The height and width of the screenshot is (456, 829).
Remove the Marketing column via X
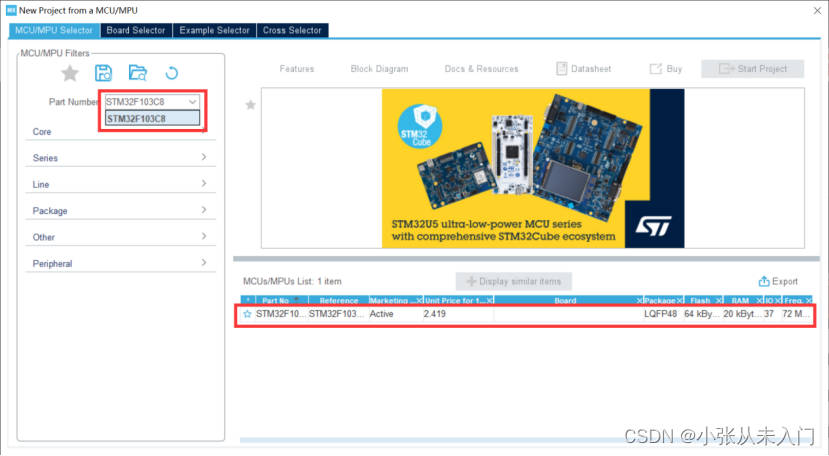coord(419,300)
